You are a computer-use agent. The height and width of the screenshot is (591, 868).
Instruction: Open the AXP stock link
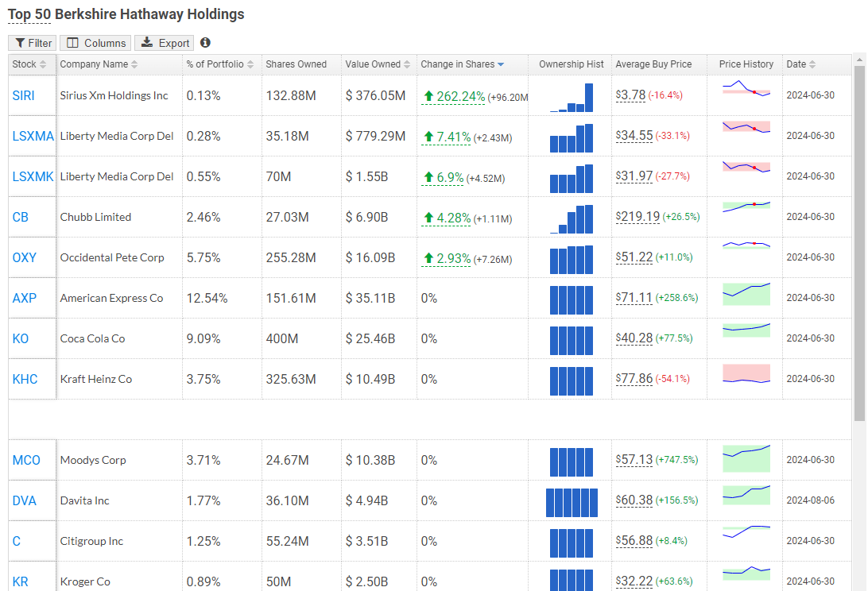pyautogui.click(x=25, y=298)
